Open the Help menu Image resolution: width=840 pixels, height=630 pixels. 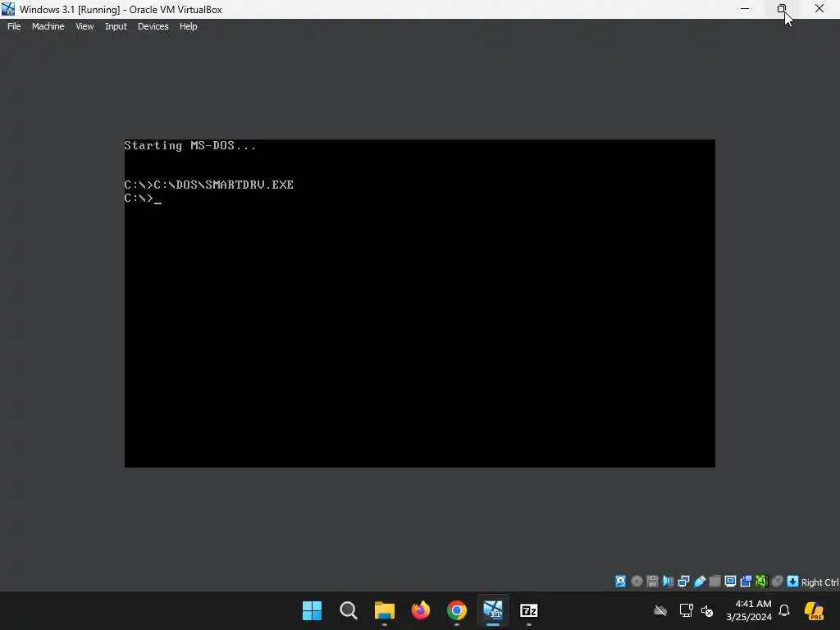tap(188, 26)
